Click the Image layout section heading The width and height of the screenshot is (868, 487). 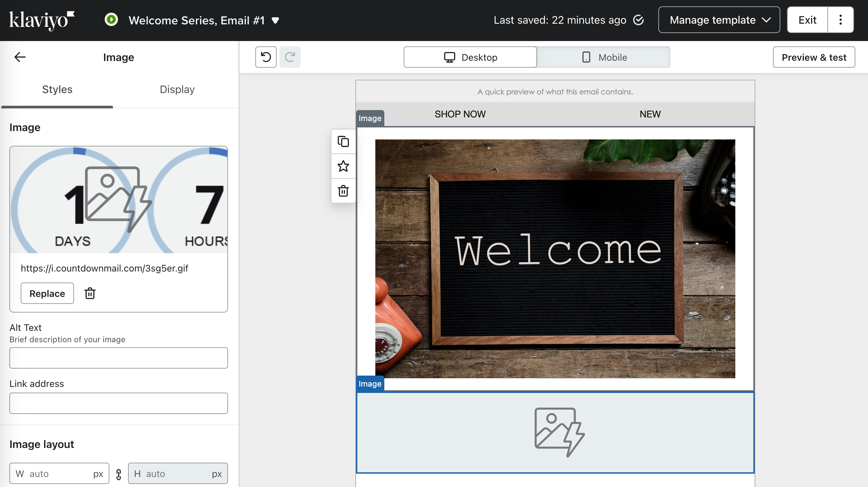click(42, 445)
